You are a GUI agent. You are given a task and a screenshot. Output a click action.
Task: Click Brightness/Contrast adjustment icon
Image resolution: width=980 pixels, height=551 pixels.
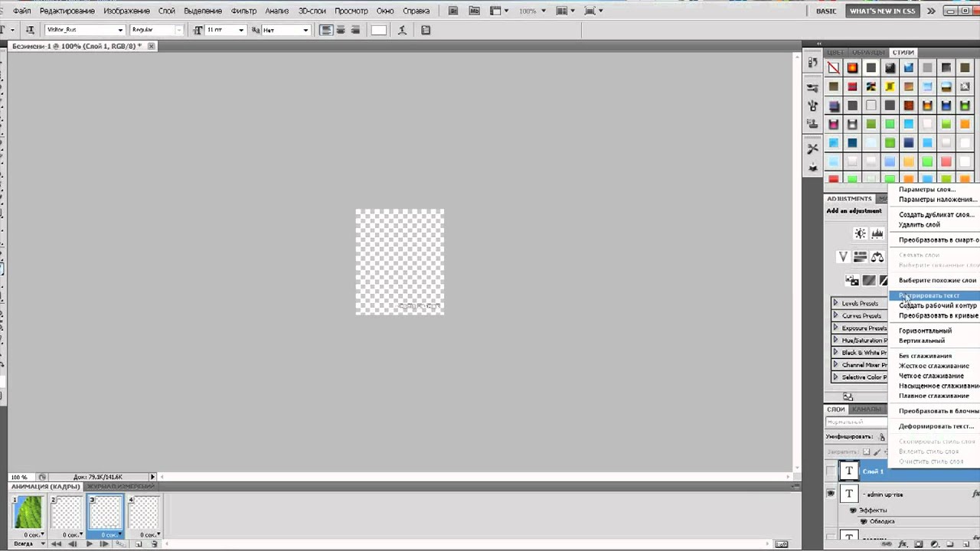point(860,233)
